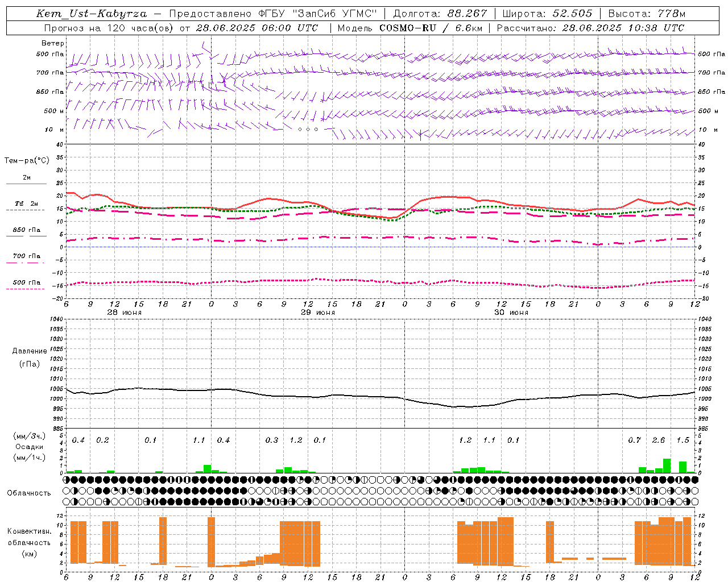Click the Конвективн. convective cloud label
The width and height of the screenshot is (728, 582).
pyautogui.click(x=29, y=531)
